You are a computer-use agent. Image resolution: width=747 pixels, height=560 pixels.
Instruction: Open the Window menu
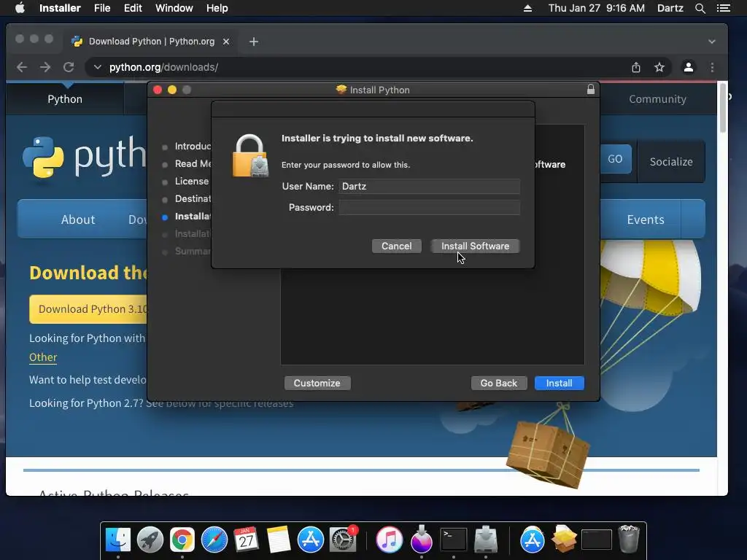[x=174, y=8]
